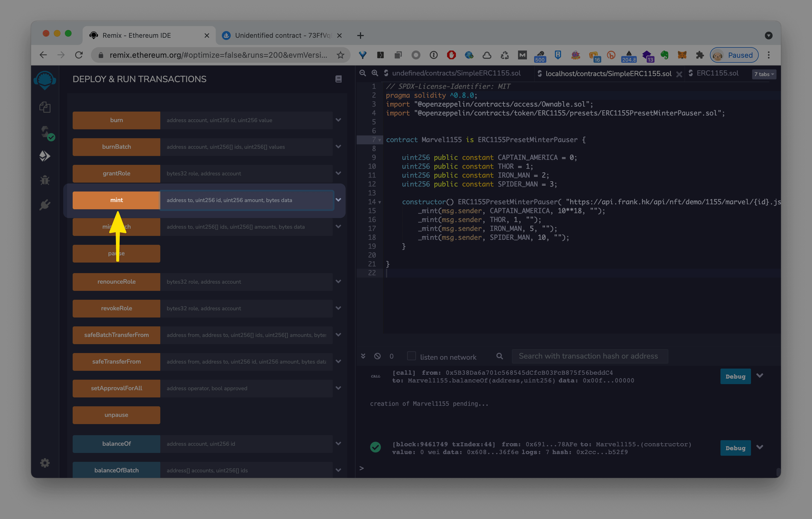Collapse the contract block fold arrow line 7
The width and height of the screenshot is (812, 519).
click(380, 140)
